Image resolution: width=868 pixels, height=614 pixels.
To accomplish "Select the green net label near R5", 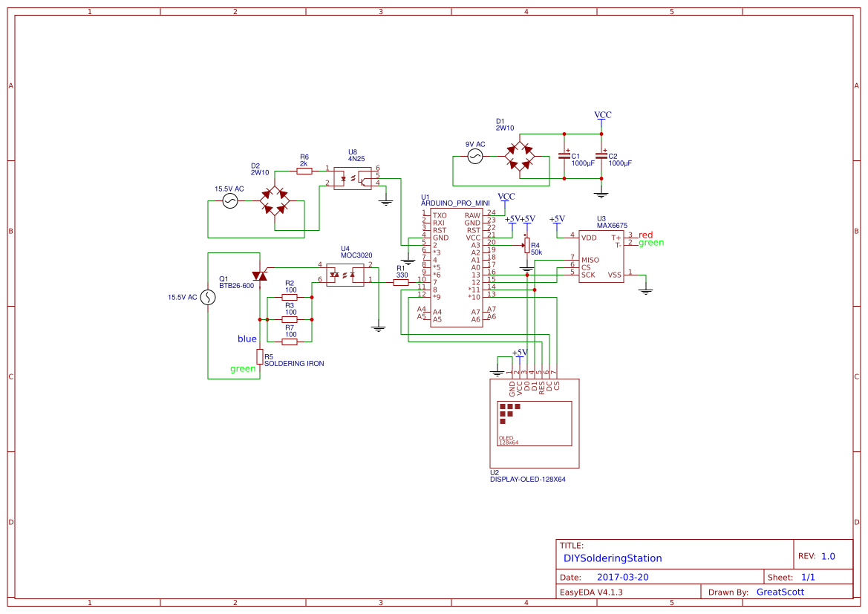I will tap(241, 368).
